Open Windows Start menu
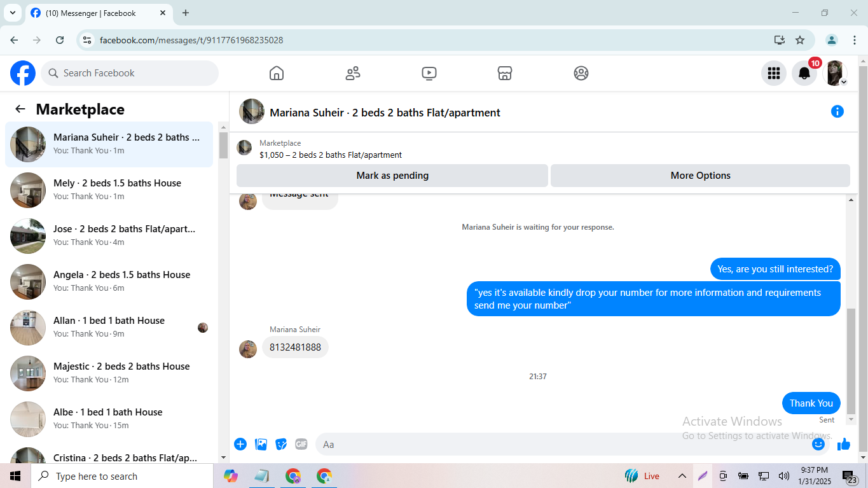Screen dimensions: 868x488 [x=15, y=476]
